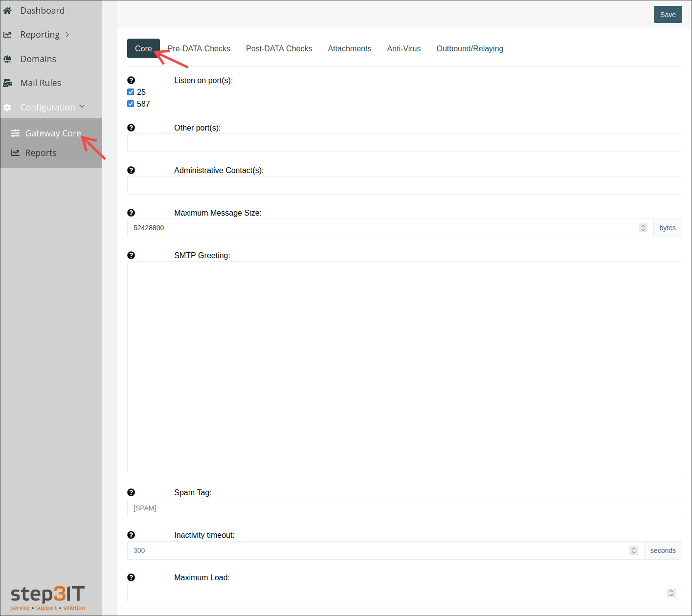Switch to the Pre-DATA Checks tab

pos(199,48)
